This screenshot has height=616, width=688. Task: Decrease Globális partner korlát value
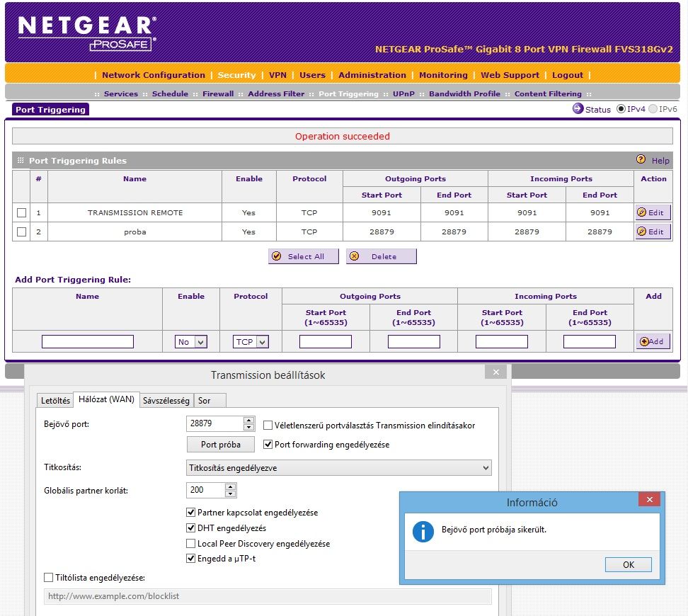[x=230, y=494]
